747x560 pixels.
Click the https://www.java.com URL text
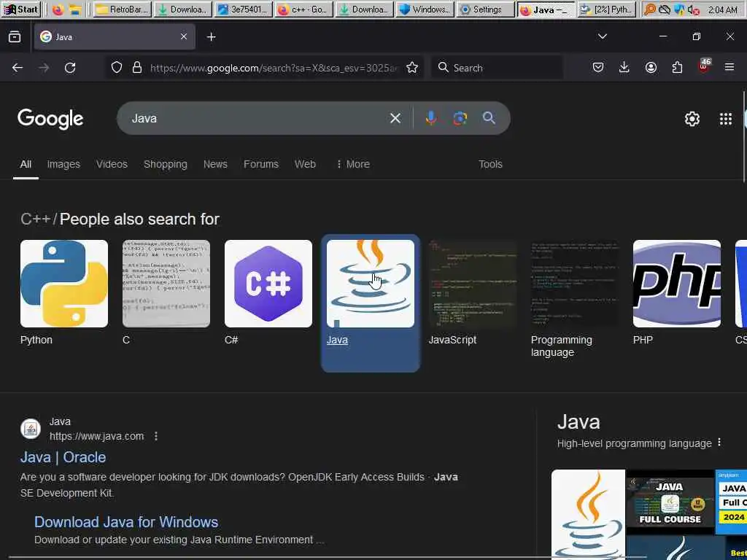[97, 436]
